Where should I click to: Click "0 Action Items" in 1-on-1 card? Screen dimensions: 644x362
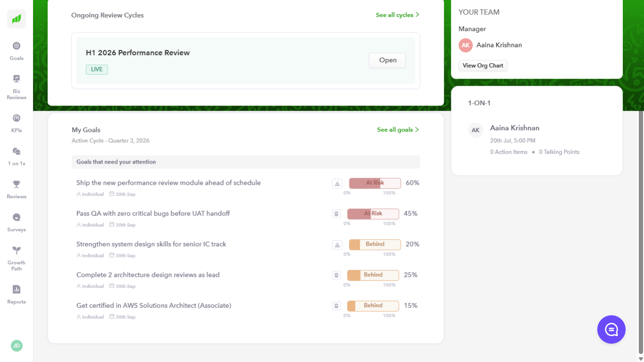[509, 152]
